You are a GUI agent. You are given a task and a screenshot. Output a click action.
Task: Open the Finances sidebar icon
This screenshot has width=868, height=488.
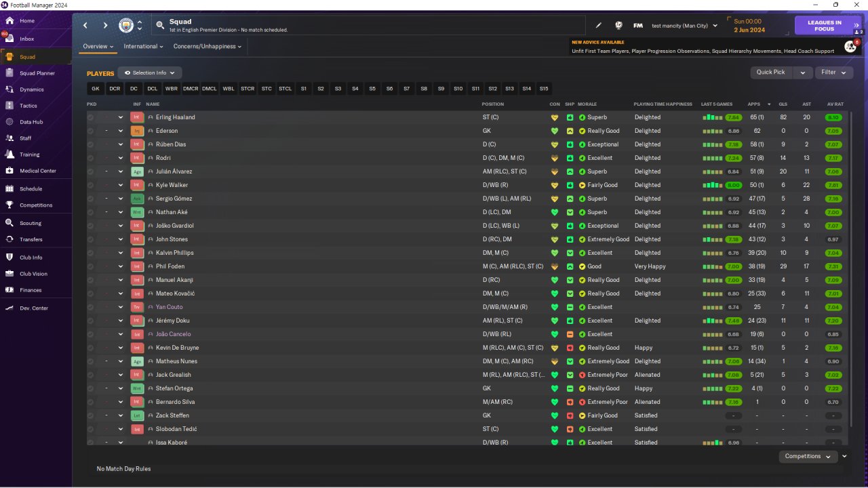[9, 290]
